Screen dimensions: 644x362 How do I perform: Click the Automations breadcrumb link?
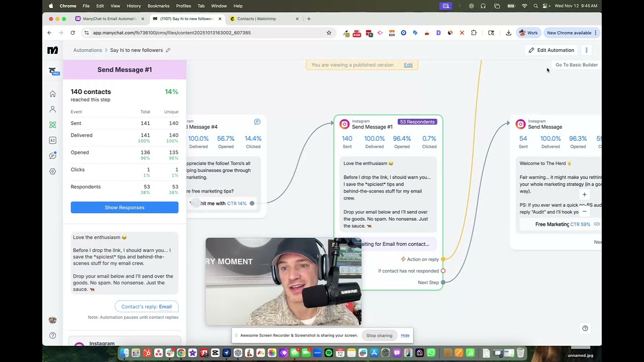point(88,50)
